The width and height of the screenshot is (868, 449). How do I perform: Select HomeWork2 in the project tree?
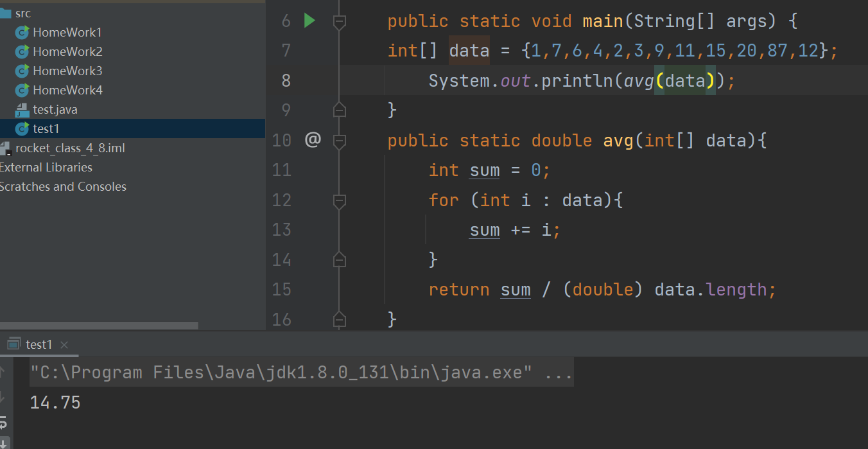point(67,51)
